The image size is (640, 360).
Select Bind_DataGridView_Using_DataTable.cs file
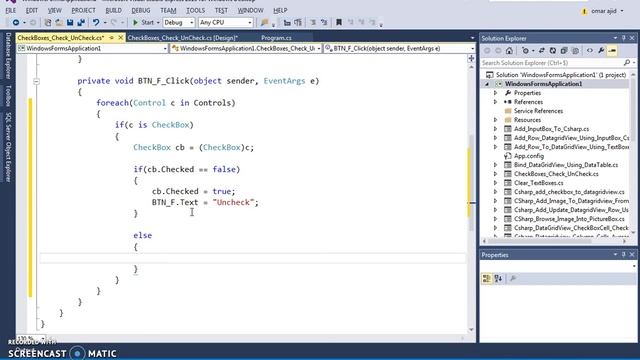click(566, 165)
